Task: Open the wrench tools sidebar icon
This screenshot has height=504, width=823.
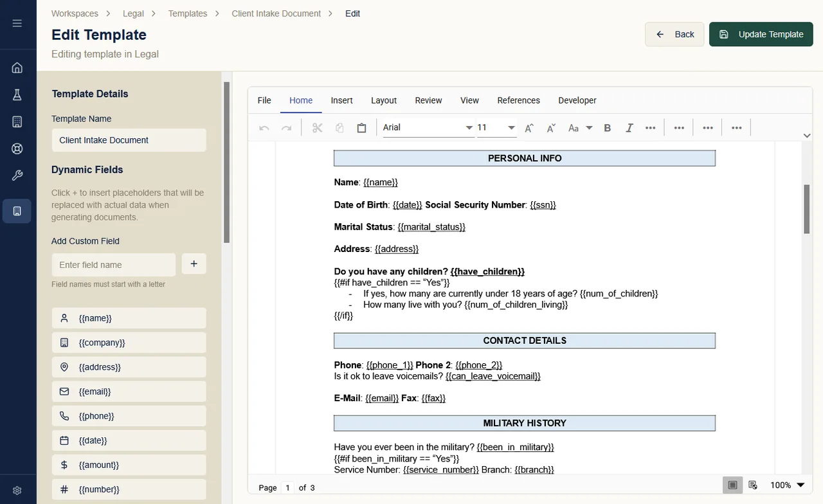Action: point(17,176)
